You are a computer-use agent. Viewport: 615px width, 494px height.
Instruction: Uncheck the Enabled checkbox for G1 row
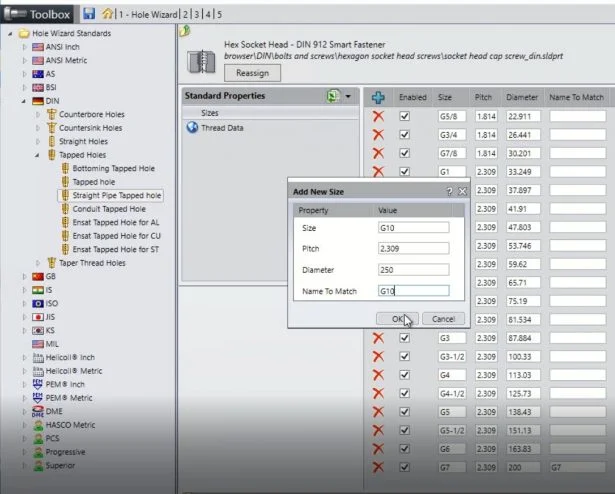[405, 170]
